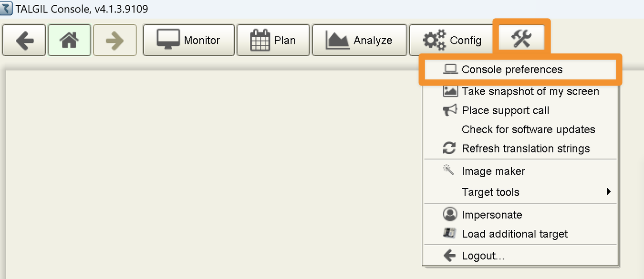Expand the Target tools submenu
The height and width of the screenshot is (279, 644).
coord(520,192)
